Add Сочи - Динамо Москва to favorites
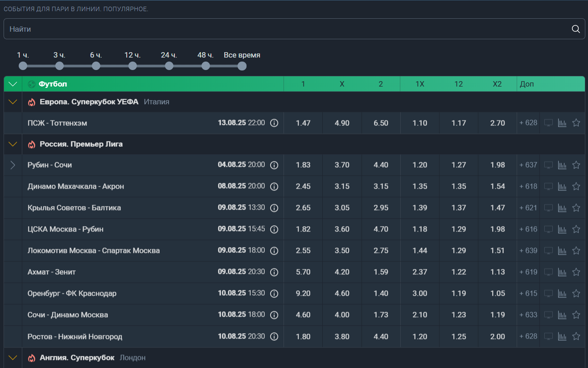The width and height of the screenshot is (588, 368). click(x=576, y=314)
